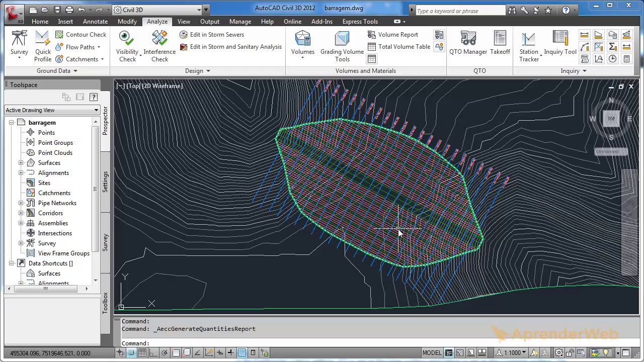The width and height of the screenshot is (644, 362).
Task: Expand the Surfaces tree node
Action: [21, 163]
